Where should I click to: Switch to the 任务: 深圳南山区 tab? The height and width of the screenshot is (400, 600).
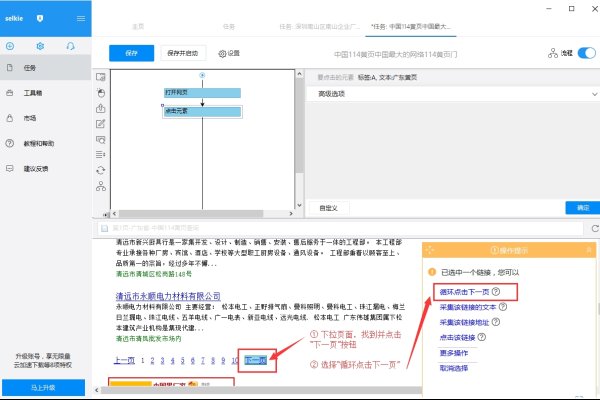(320, 26)
